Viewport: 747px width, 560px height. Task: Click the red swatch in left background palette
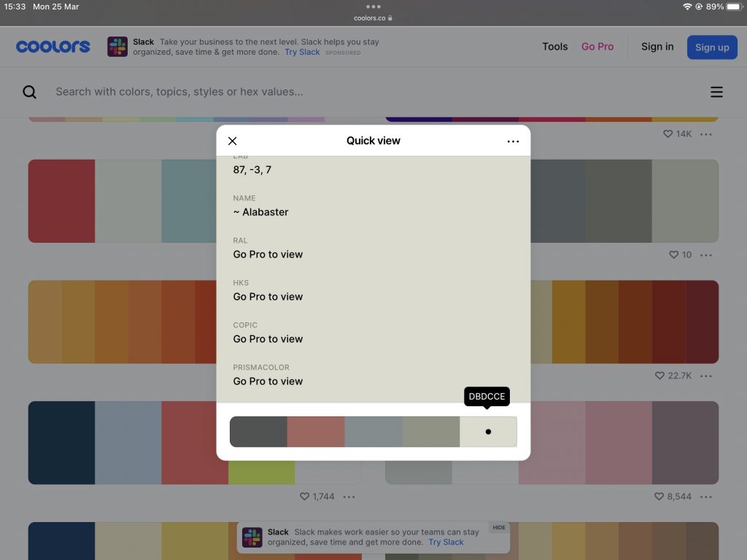point(61,201)
